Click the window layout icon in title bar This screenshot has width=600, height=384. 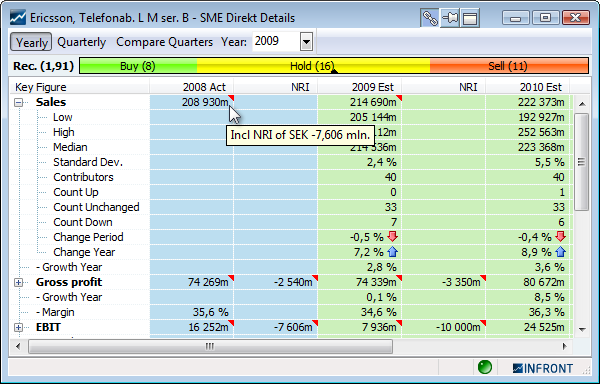point(470,18)
